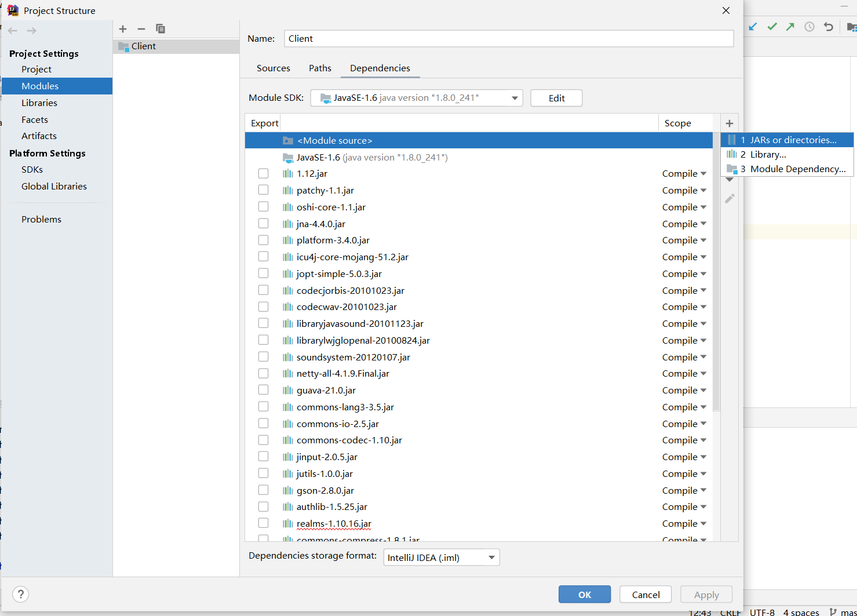Image resolution: width=857 pixels, height=616 pixels.
Task: Switch to the Sources tab
Action: (x=273, y=68)
